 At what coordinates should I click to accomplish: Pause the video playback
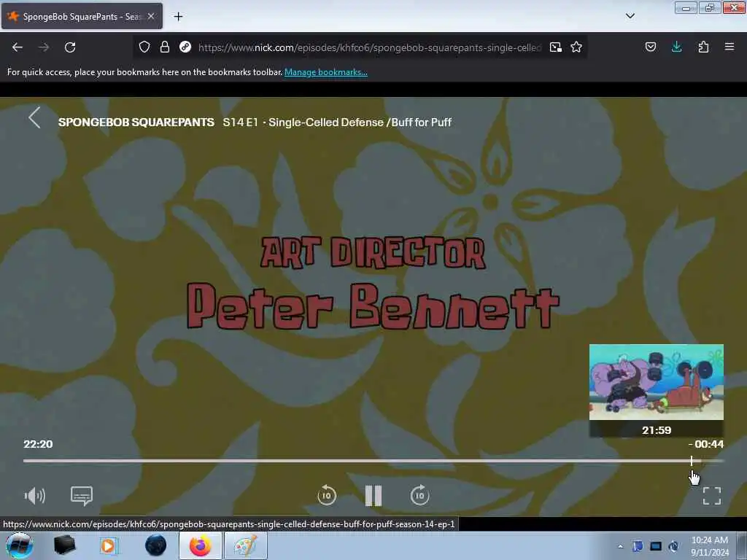(x=373, y=496)
